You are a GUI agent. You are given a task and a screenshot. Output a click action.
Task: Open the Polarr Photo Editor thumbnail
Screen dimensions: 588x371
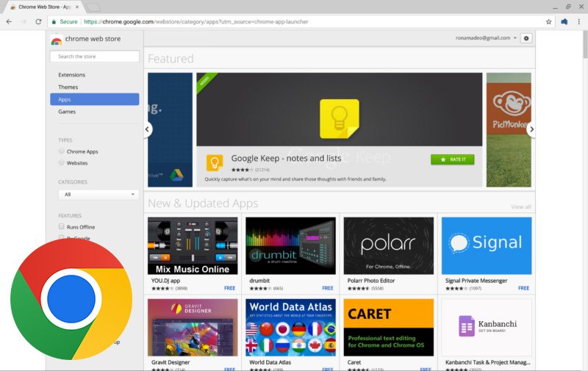click(389, 246)
